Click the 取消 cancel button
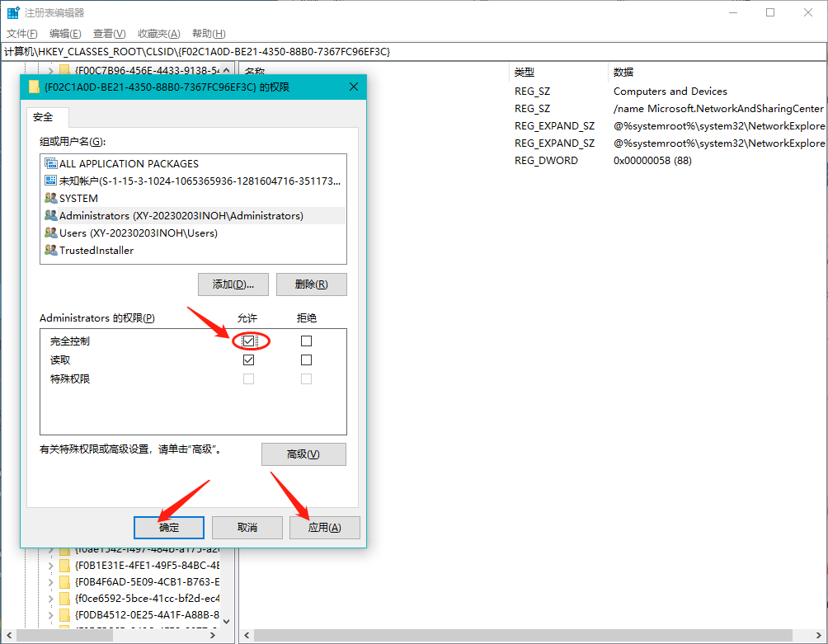The image size is (828, 644). 247,528
